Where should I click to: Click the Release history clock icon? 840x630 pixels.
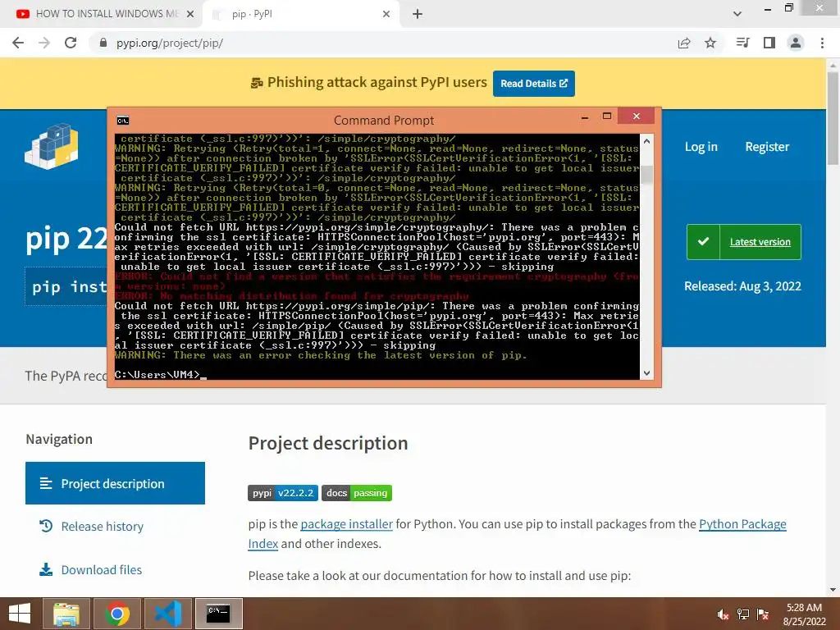tap(46, 526)
